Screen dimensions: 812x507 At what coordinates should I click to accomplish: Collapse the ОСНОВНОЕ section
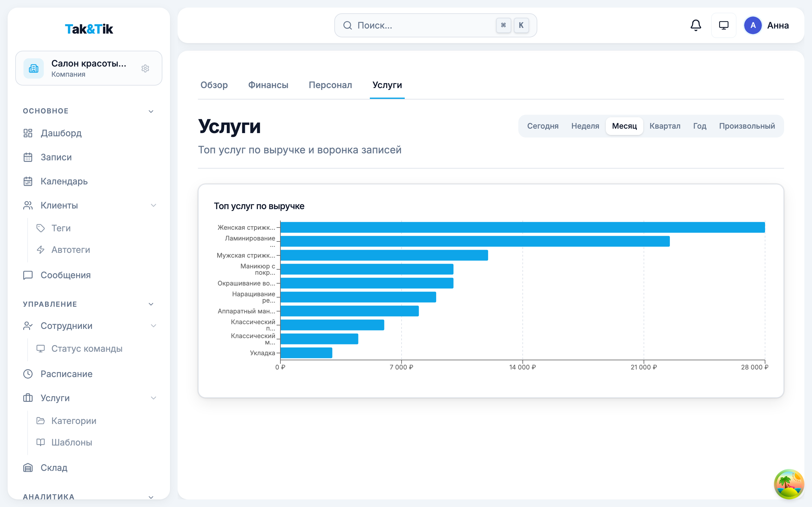(151, 111)
